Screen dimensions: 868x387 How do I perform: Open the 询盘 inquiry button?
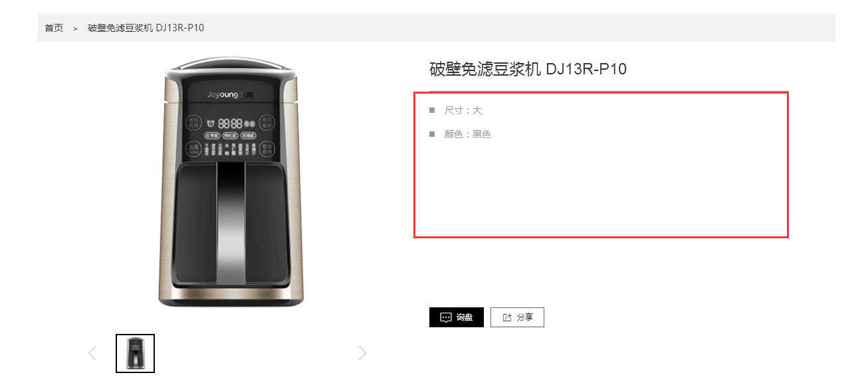click(457, 317)
